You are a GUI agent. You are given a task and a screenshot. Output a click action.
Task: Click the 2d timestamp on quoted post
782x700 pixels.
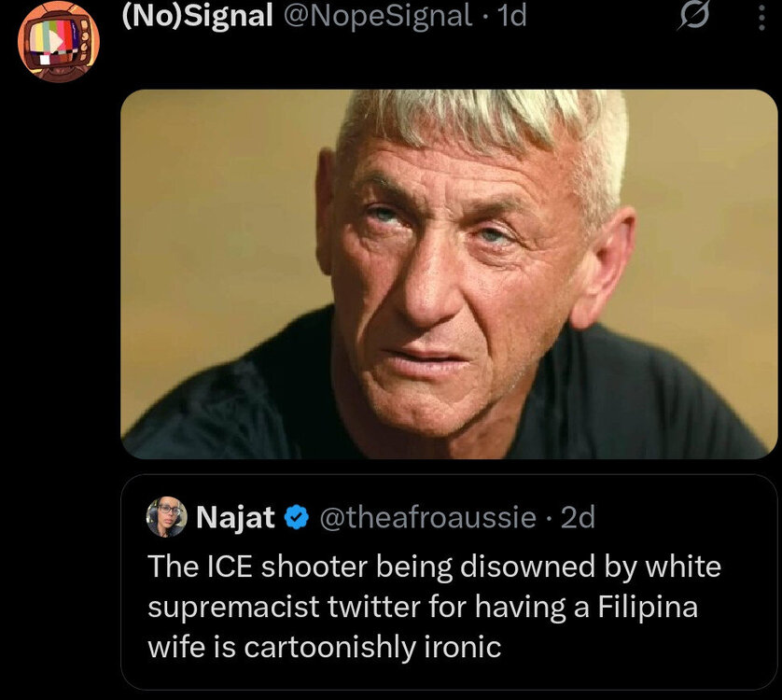577,517
